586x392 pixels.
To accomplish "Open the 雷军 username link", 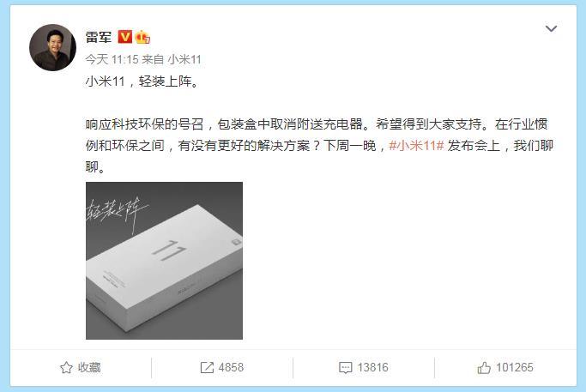I will (x=99, y=37).
